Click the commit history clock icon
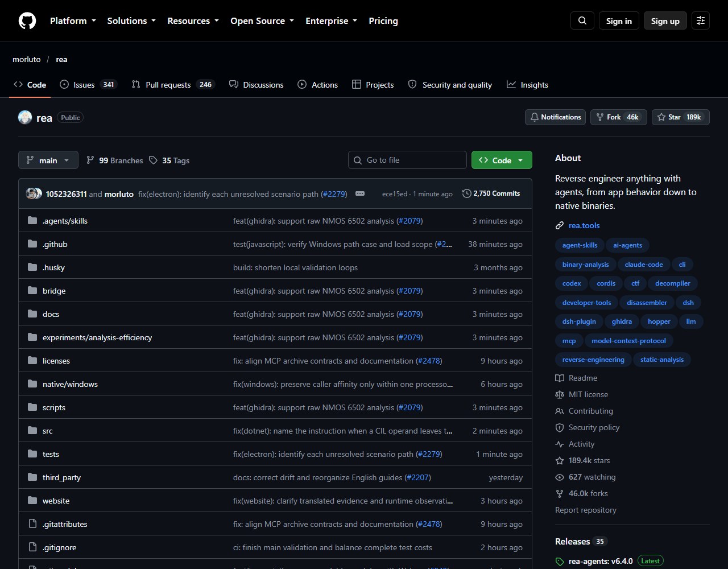 pyautogui.click(x=467, y=193)
